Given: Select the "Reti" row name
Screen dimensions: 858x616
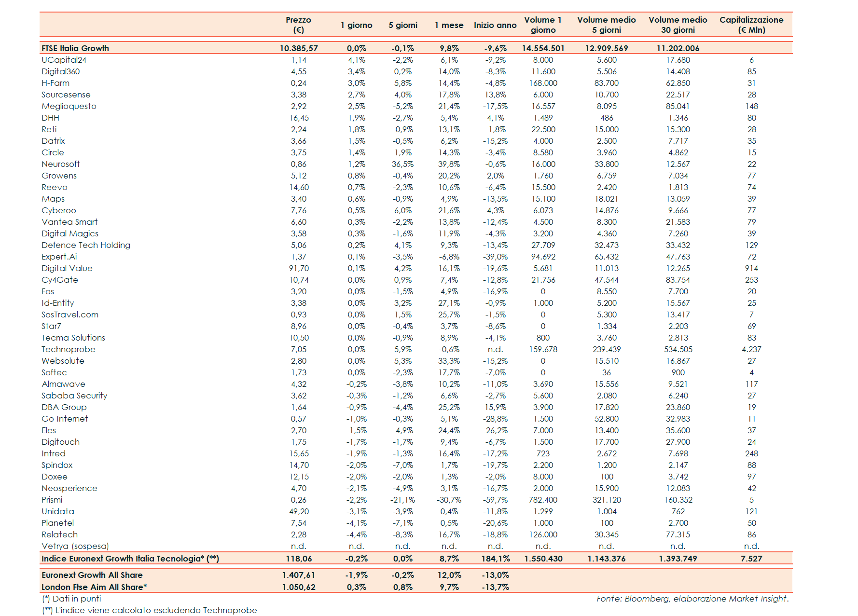Looking at the screenshot, I should tap(49, 129).
